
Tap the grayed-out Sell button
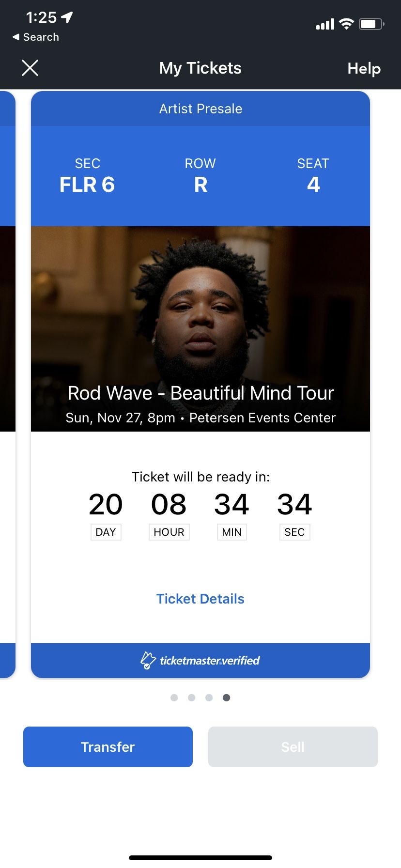[293, 746]
